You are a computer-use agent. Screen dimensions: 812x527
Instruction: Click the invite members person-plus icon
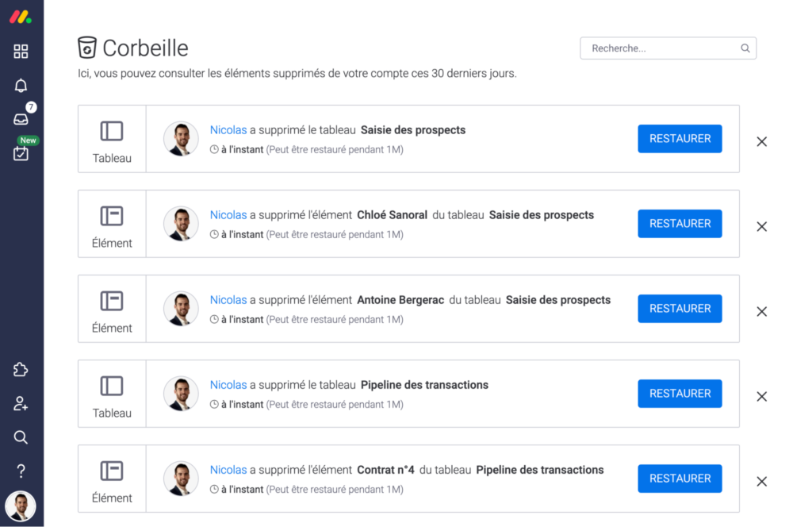point(21,403)
